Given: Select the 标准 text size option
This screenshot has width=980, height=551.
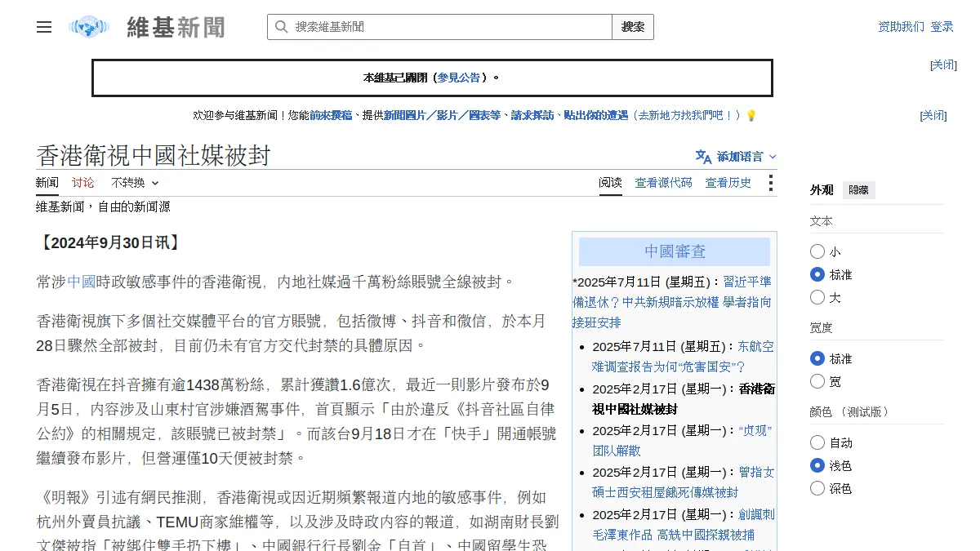Looking at the screenshot, I should (817, 274).
